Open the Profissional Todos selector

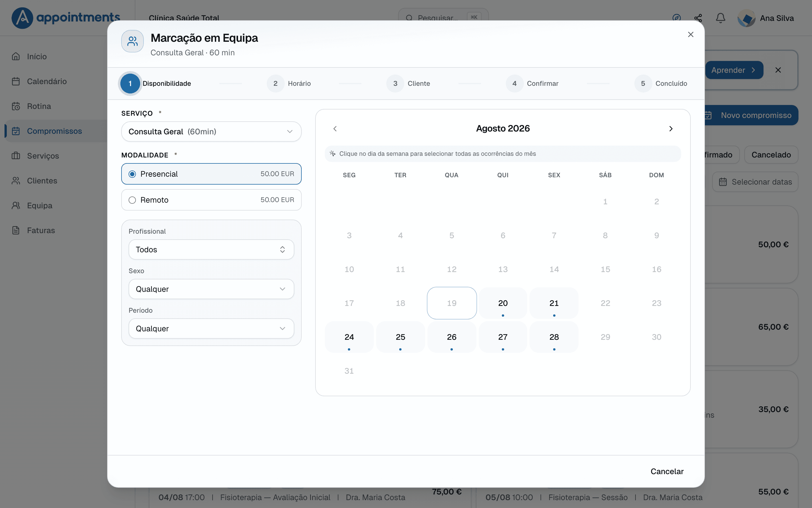tap(211, 250)
